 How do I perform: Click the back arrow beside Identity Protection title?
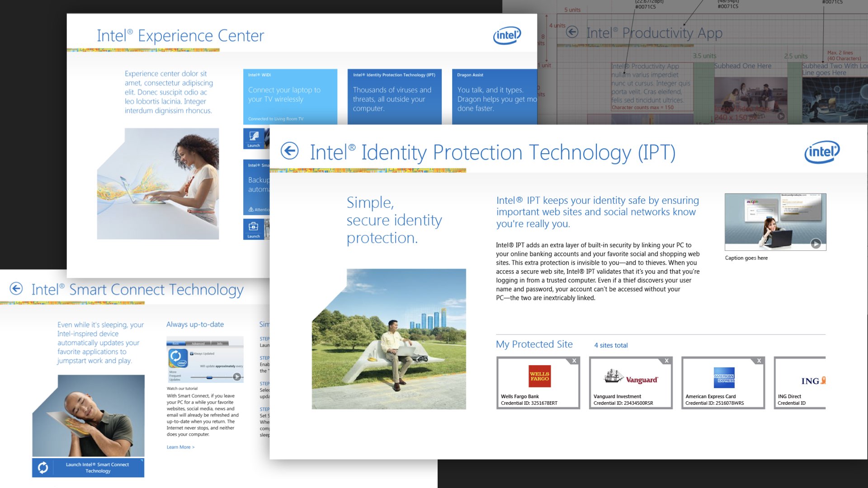coord(289,151)
